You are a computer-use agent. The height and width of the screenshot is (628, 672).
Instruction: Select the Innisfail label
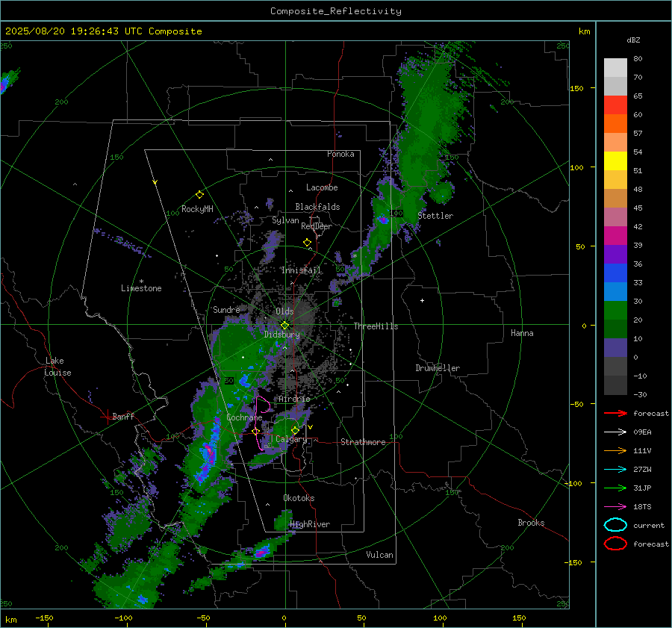coord(301,270)
